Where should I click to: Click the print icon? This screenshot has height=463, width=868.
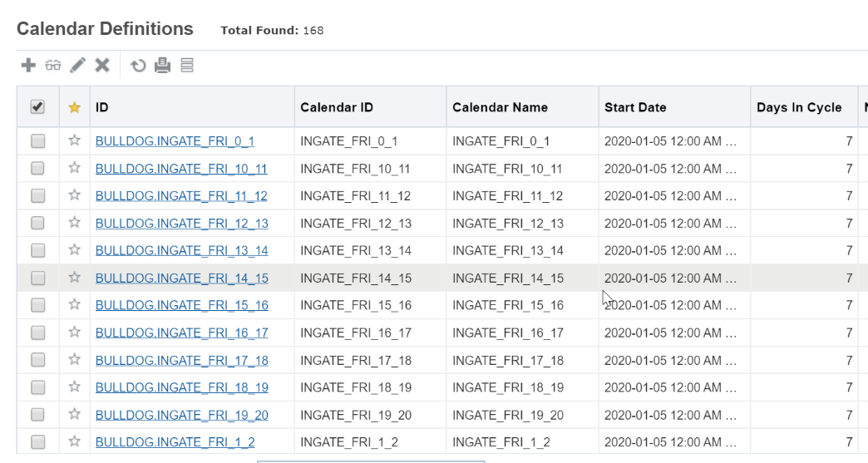coord(164,64)
